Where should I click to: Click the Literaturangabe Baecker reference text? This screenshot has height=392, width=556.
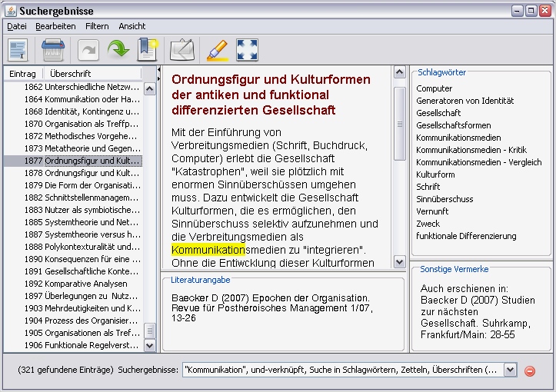click(x=272, y=307)
